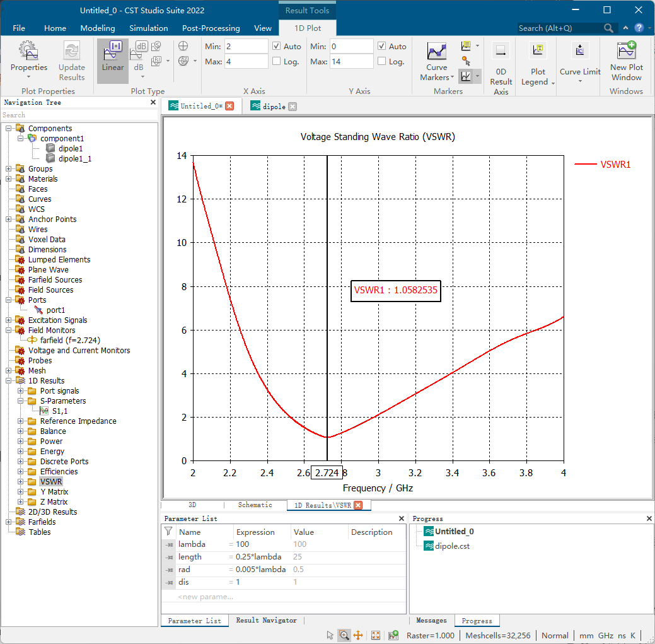Click the Y Axis Max input field

(x=351, y=61)
